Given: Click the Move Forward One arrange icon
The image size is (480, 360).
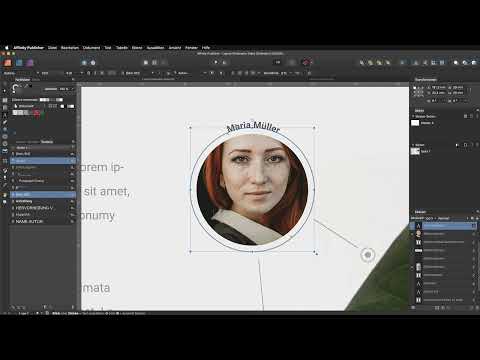Looking at the screenshot, I should (x=379, y=62).
